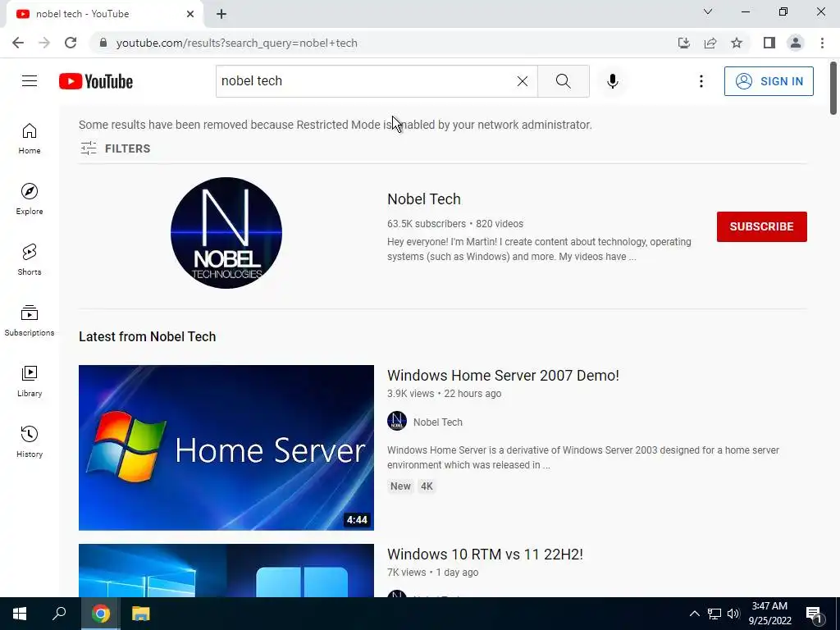Click Chrome icon in taskbar
Viewport: 840px width, 630px height.
click(100, 614)
